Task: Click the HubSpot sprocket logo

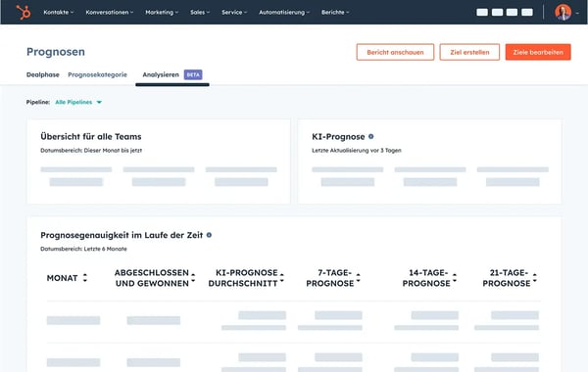Action: (x=24, y=13)
